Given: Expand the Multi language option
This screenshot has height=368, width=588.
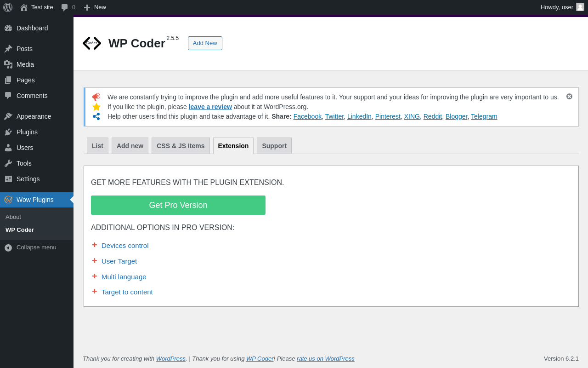Looking at the screenshot, I should [124, 276].
